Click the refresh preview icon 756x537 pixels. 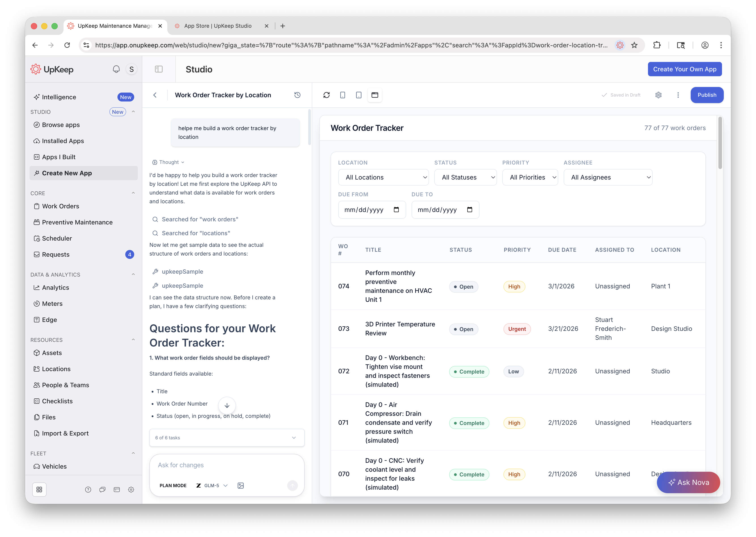[326, 95]
